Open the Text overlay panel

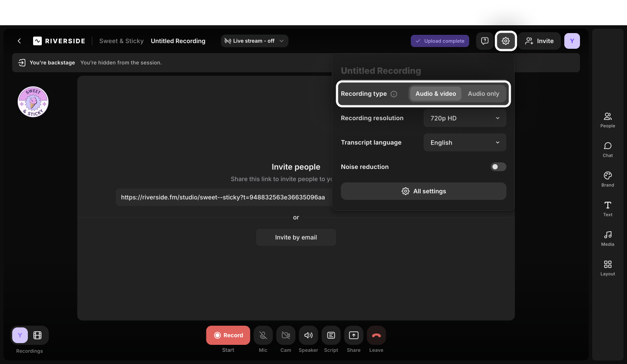point(607,209)
